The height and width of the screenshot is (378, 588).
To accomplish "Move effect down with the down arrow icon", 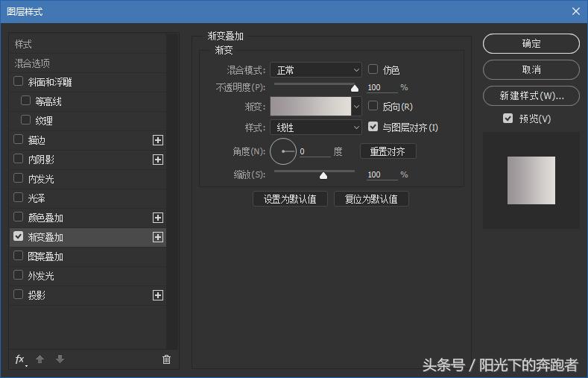I will coord(60,359).
